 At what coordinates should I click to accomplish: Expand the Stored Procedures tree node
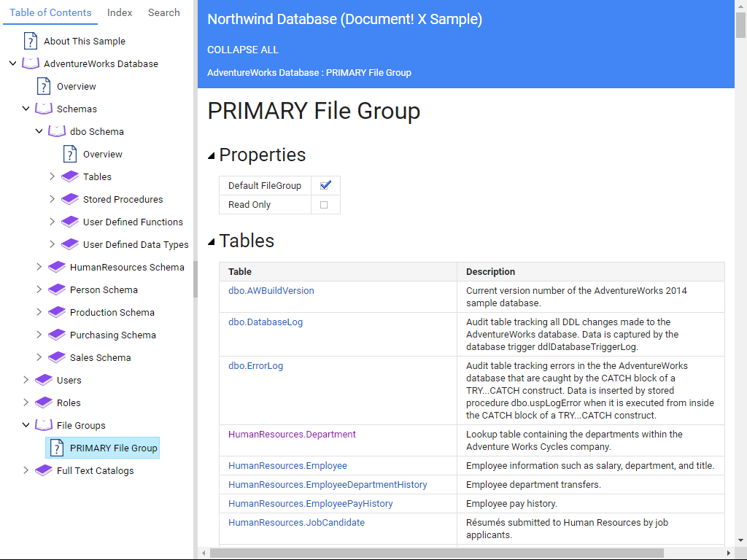53,199
